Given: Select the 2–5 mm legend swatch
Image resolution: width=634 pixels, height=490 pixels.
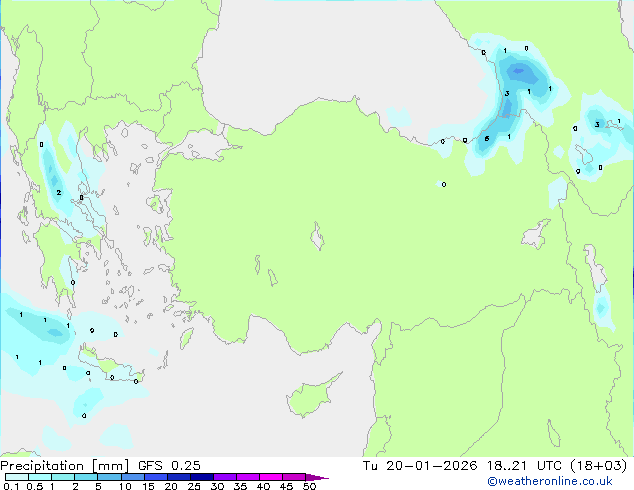Looking at the screenshot, I should pyautogui.click(x=86, y=477).
